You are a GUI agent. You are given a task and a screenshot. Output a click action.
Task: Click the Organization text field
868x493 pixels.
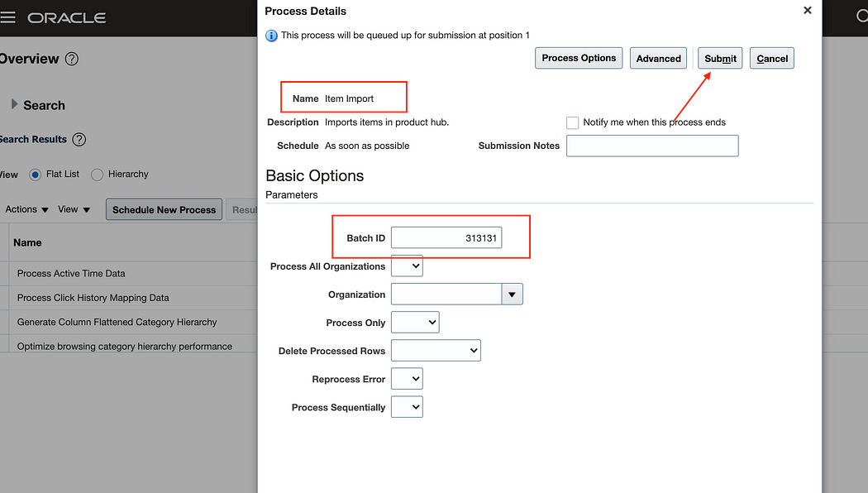coord(446,294)
